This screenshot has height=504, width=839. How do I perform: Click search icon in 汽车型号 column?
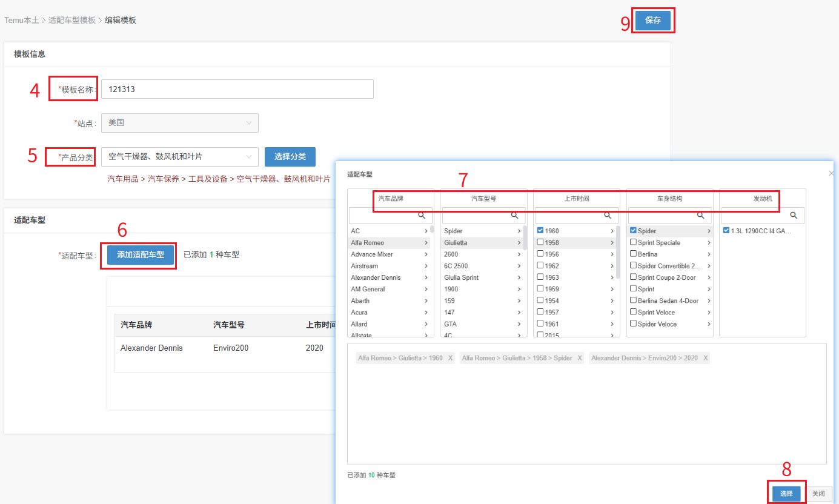click(514, 215)
